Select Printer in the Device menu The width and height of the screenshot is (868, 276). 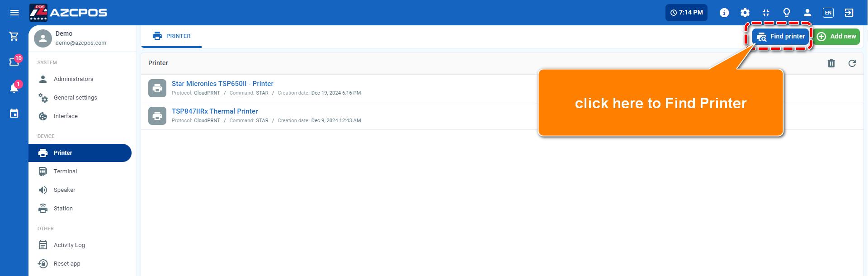(x=80, y=153)
